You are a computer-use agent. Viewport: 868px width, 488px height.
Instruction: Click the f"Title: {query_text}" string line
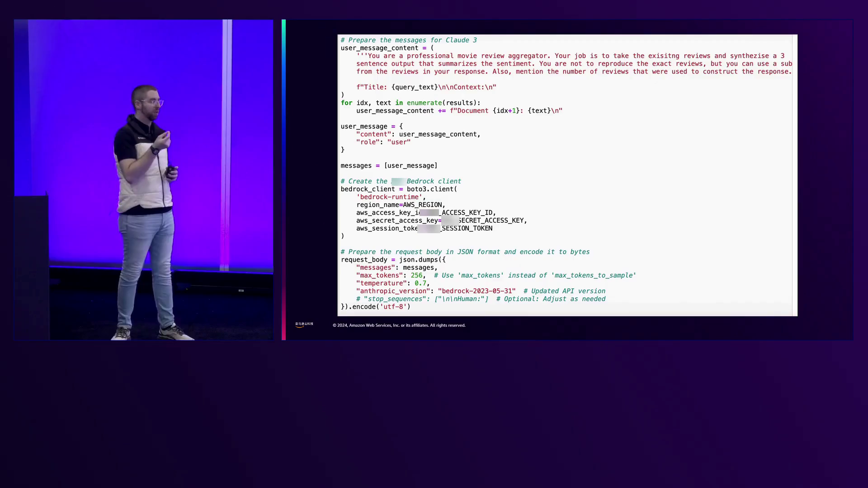click(x=426, y=87)
